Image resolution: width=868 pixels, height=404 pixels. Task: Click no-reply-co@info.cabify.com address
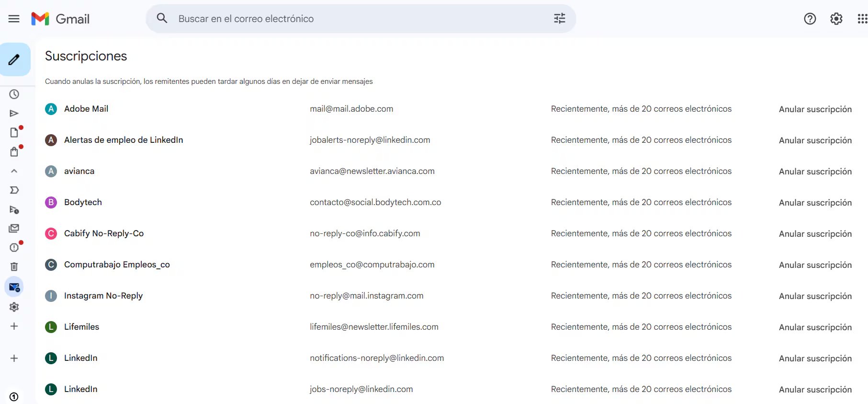coord(365,233)
